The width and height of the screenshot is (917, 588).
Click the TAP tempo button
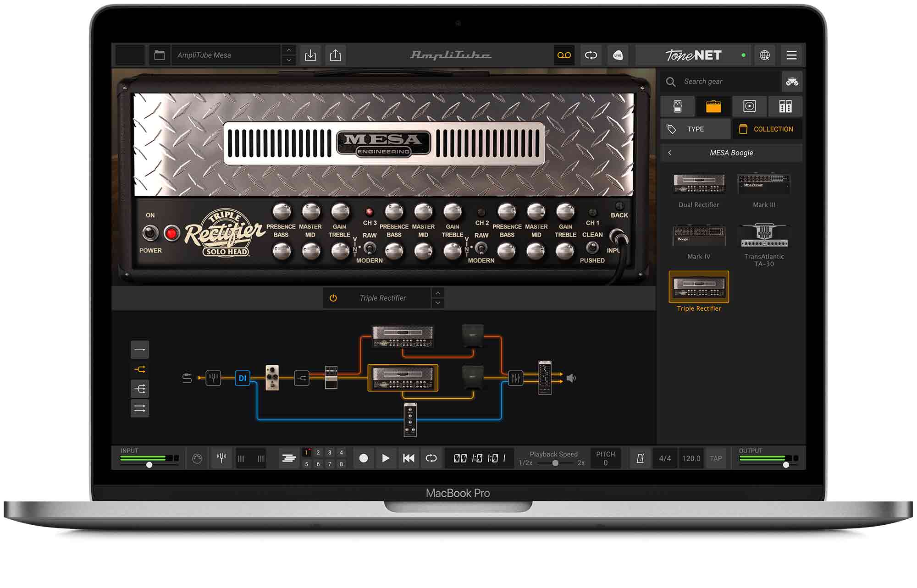716,458
